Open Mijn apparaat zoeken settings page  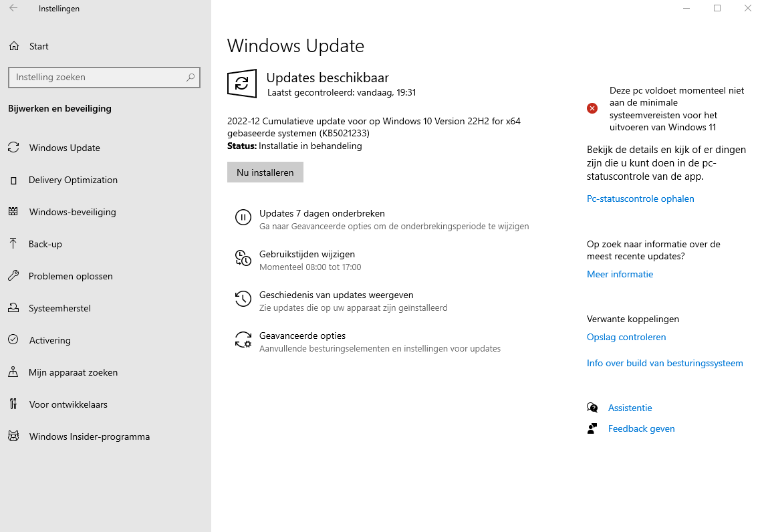(73, 372)
